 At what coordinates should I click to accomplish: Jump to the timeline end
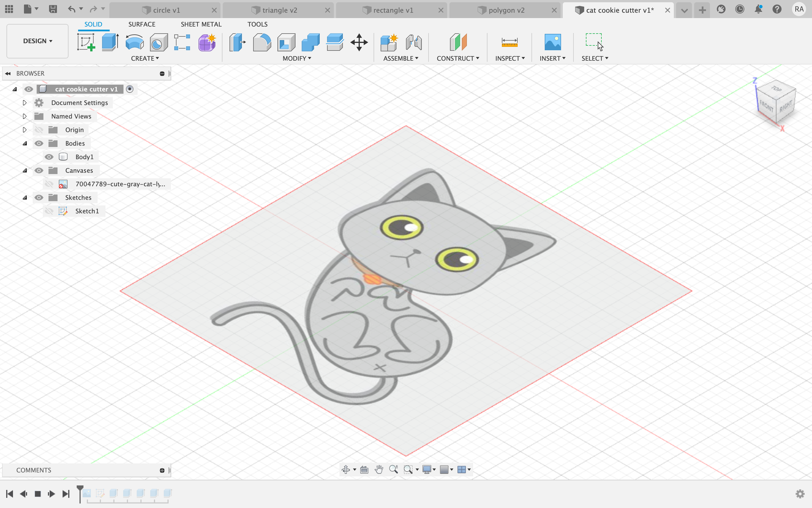point(66,494)
